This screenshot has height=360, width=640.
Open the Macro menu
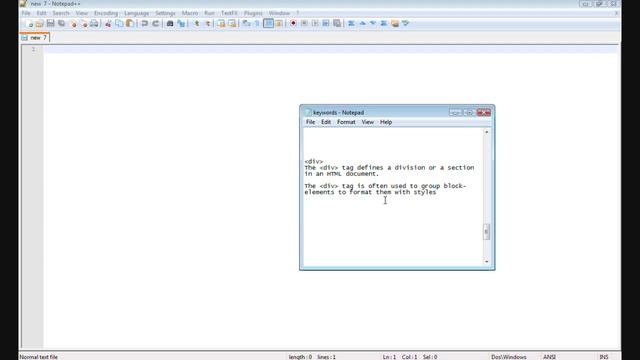[x=190, y=13]
